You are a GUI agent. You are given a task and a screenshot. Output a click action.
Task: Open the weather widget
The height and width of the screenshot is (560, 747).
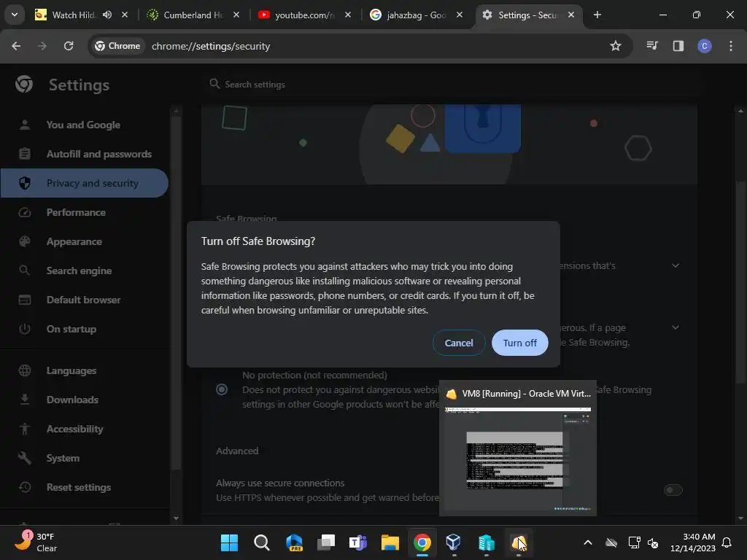(x=36, y=542)
